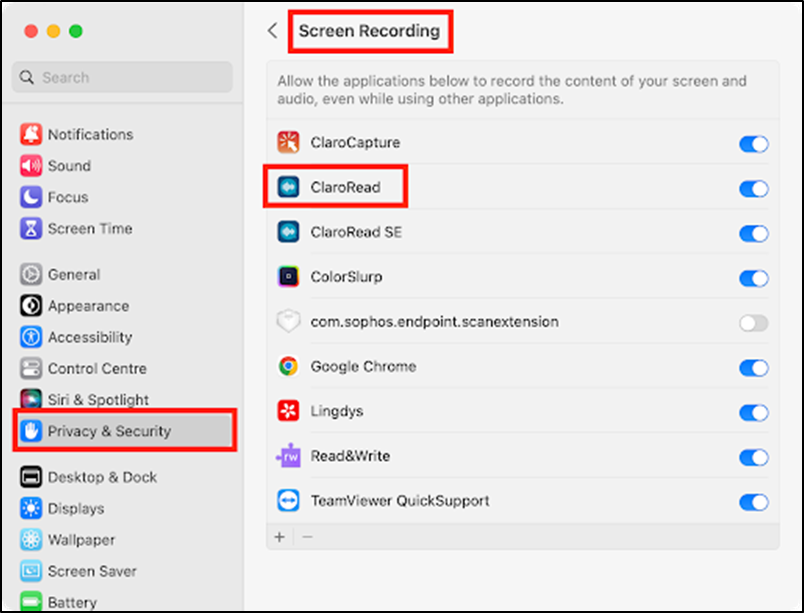Viewport: 804px width, 613px height.
Task: Go back using the chevron arrow
Action: [x=273, y=31]
